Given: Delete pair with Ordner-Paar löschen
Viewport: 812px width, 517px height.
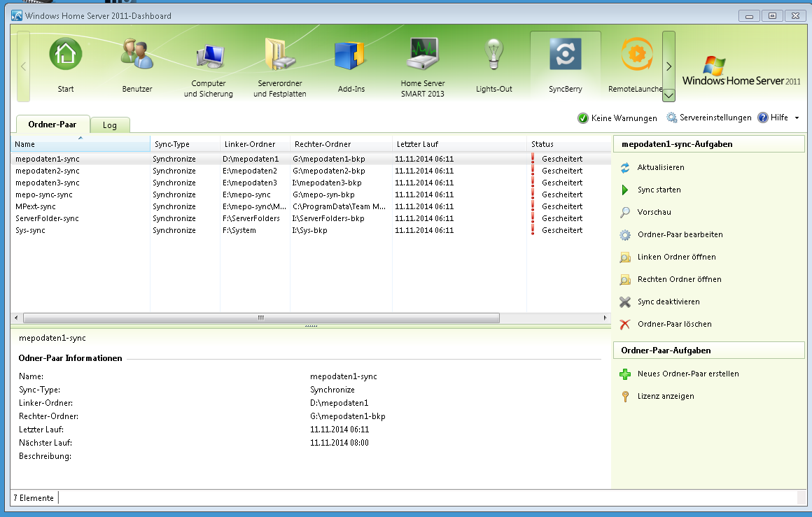Looking at the screenshot, I should 674,324.
